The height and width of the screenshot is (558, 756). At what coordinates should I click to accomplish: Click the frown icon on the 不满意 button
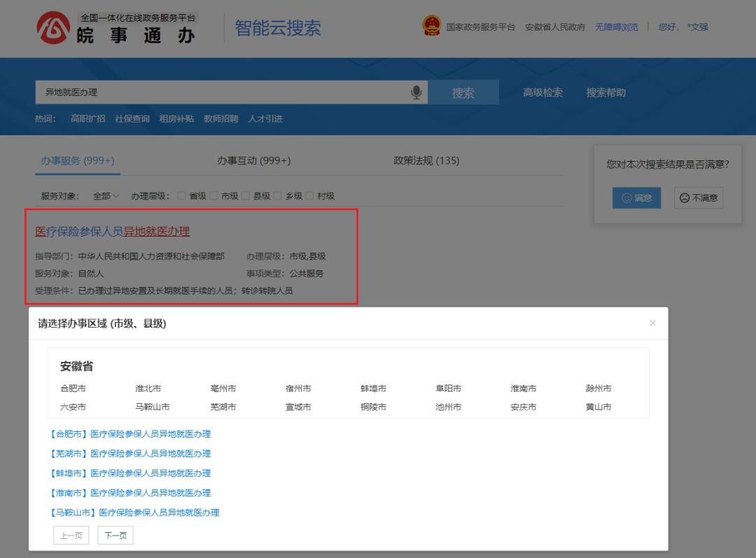coord(683,197)
